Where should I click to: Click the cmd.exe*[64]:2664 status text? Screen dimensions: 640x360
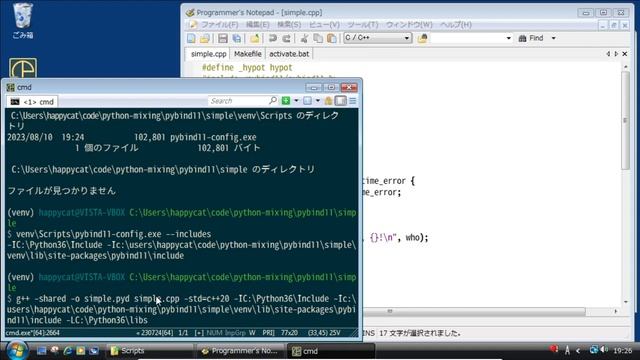(33, 333)
